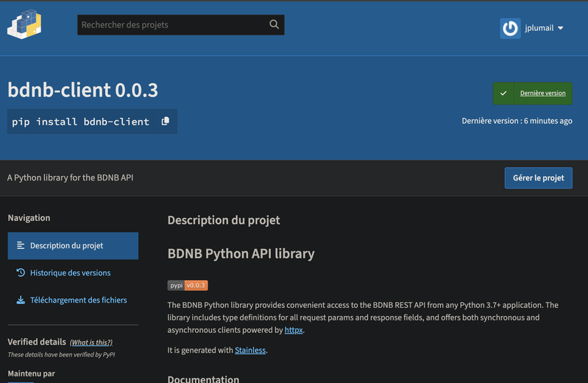Click the Dernière version link

[x=542, y=93]
